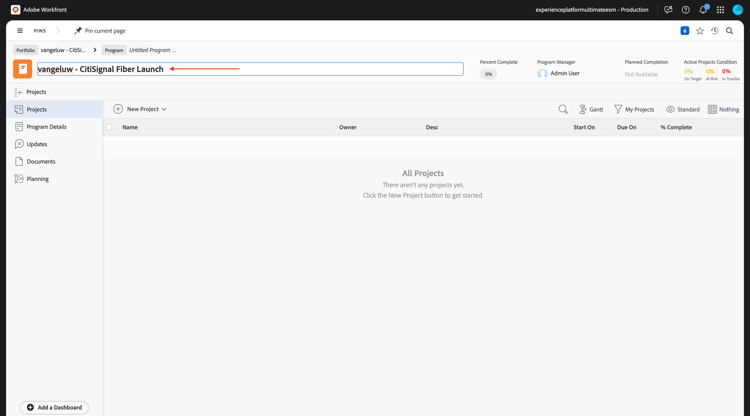Open the Standard view dropdown

683,109
